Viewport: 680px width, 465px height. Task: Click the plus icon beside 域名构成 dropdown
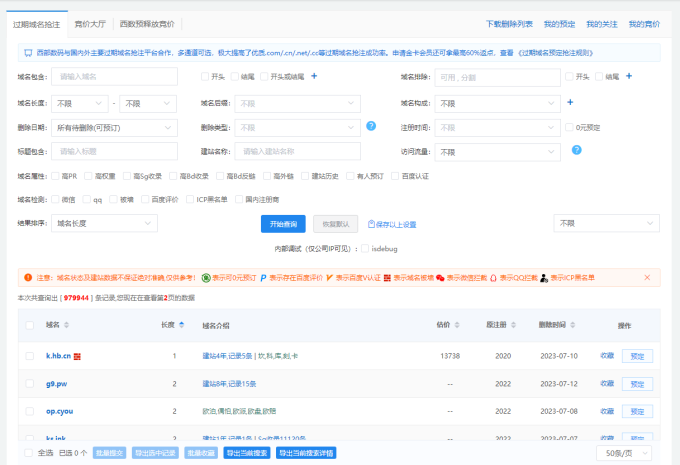tap(570, 102)
